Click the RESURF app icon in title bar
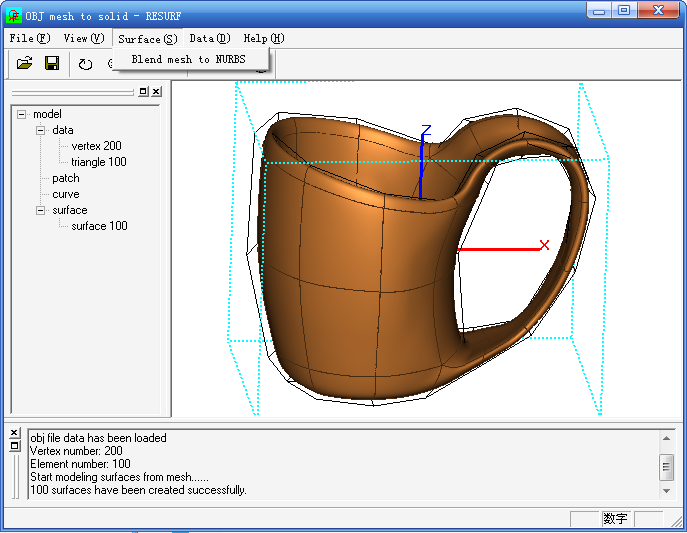 click(x=14, y=16)
